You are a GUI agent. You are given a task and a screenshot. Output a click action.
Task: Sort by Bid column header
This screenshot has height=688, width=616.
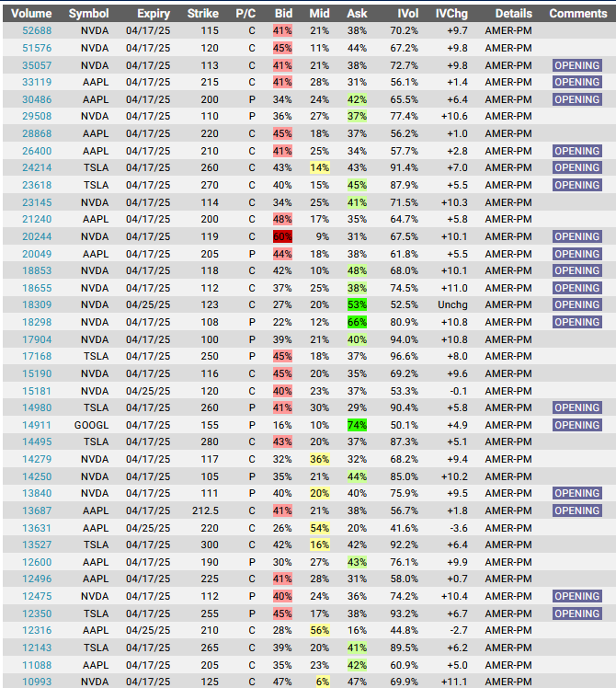(283, 14)
